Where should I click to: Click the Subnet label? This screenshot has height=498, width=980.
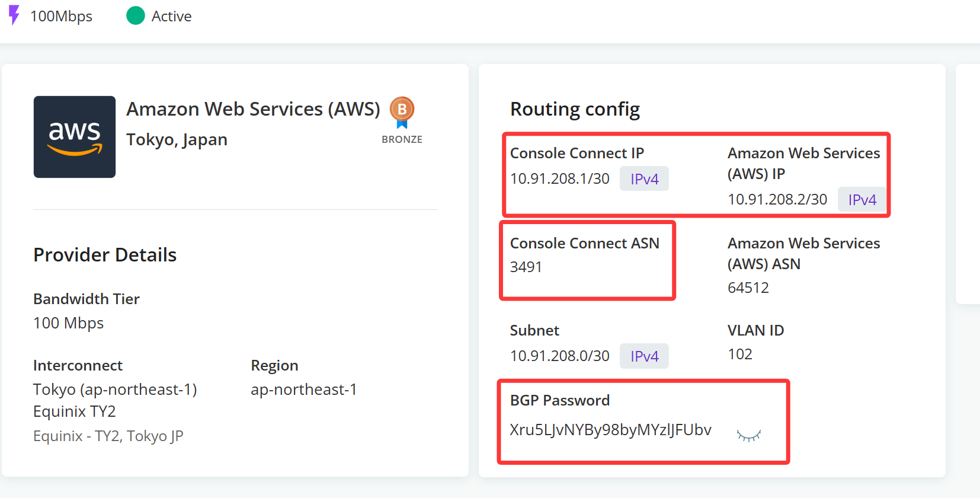coord(534,330)
